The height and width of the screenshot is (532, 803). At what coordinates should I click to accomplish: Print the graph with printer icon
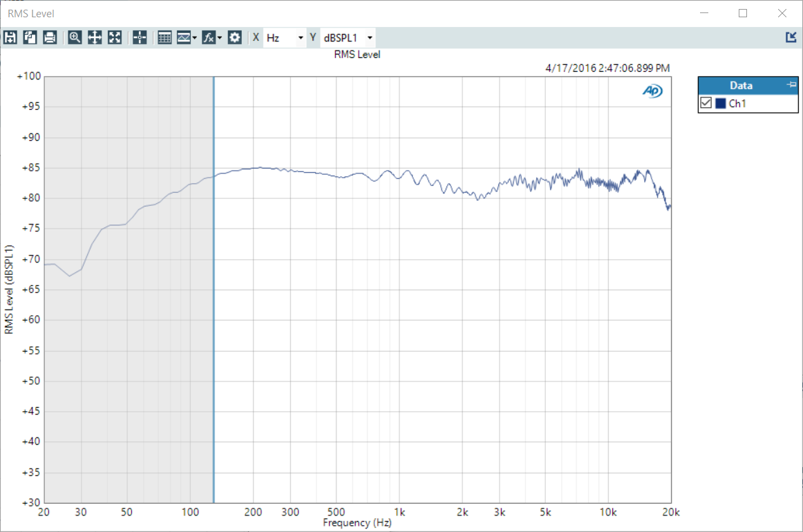50,37
